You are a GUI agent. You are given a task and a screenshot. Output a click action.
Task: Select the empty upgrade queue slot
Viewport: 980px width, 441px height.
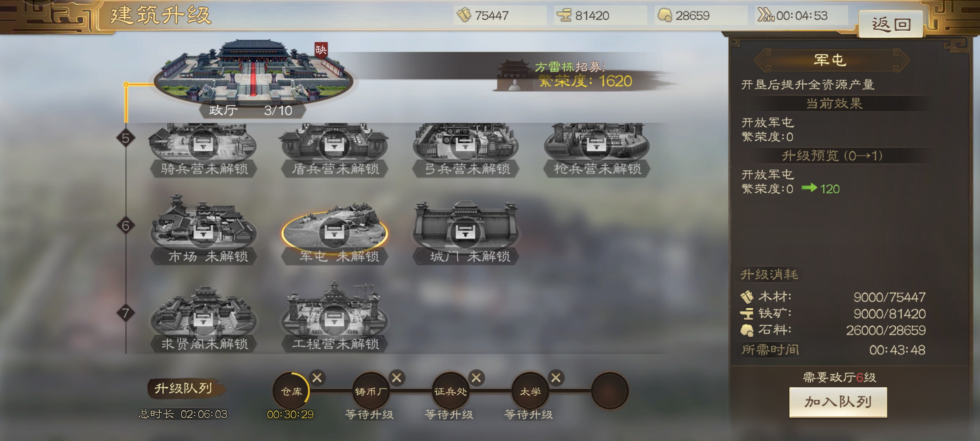coord(610,391)
